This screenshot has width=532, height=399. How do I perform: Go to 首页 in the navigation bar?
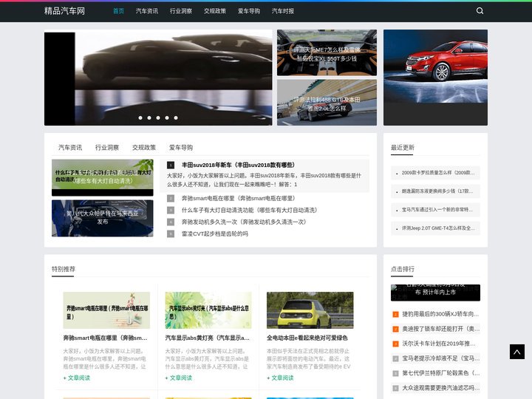click(x=118, y=11)
